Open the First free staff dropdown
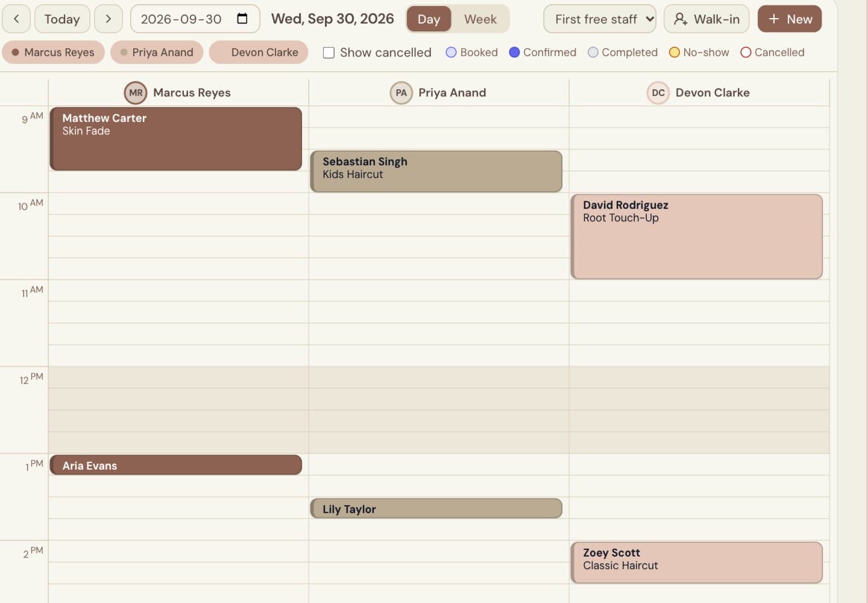The width and height of the screenshot is (868, 603). 600,19
